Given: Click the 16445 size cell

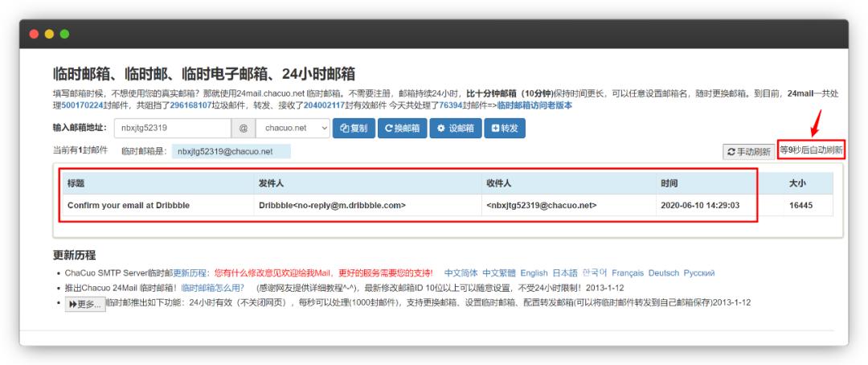Looking at the screenshot, I should coord(801,205).
